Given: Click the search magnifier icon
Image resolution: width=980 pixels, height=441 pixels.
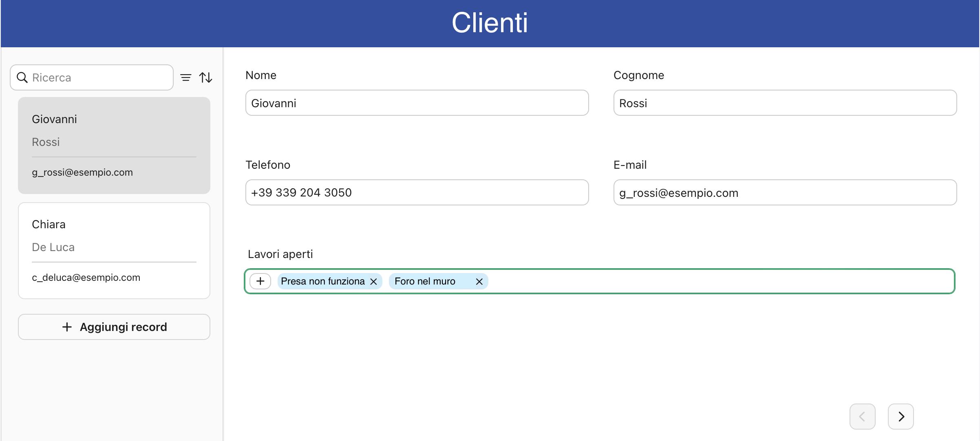Looking at the screenshot, I should (x=22, y=77).
